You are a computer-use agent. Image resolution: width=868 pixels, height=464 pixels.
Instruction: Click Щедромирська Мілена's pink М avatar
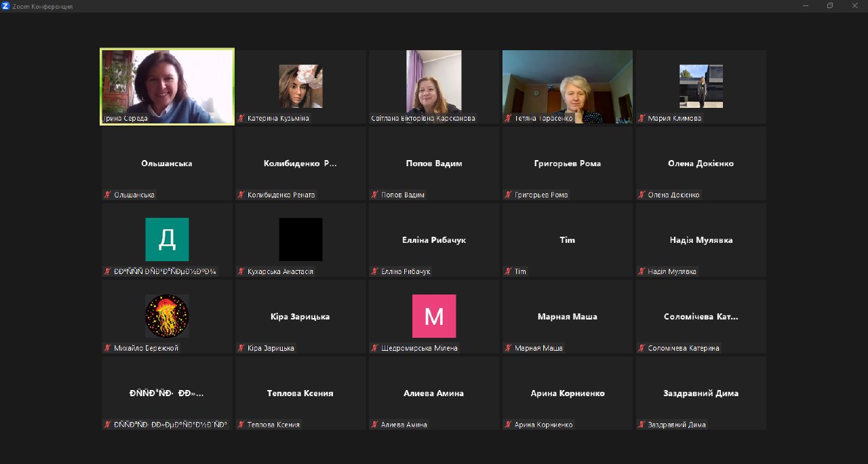[x=434, y=316]
